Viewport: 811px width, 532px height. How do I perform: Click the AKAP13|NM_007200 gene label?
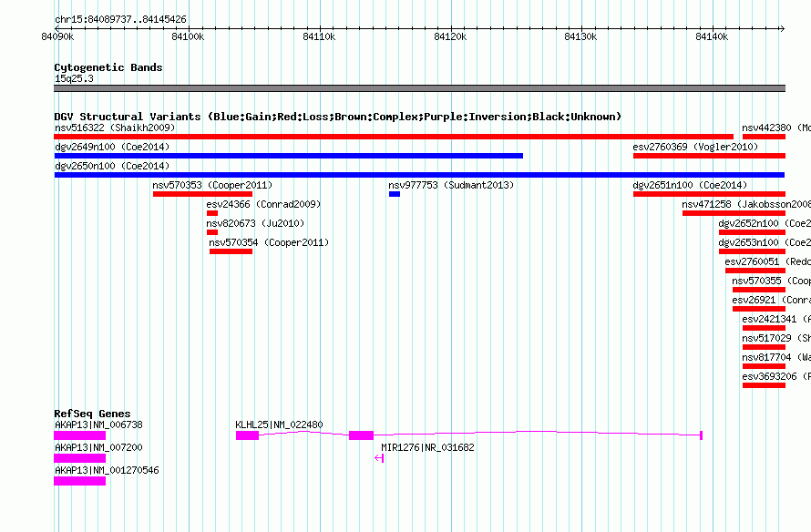(98, 447)
